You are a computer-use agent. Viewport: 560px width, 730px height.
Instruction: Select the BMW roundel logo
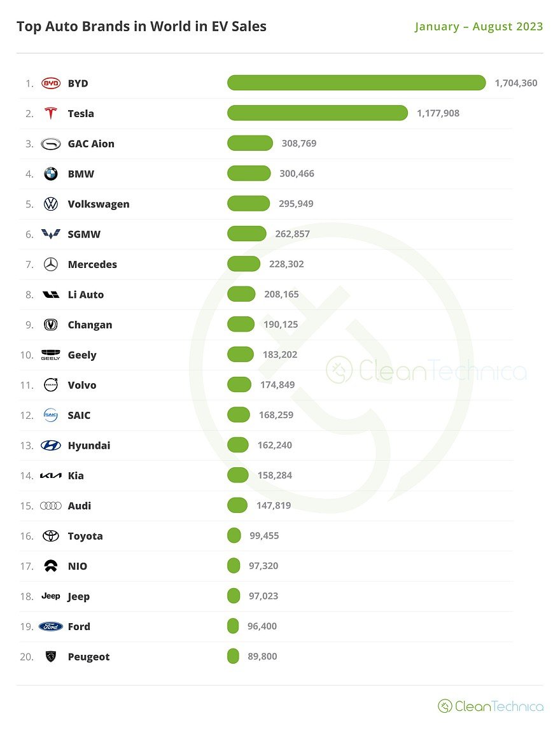coord(51,174)
